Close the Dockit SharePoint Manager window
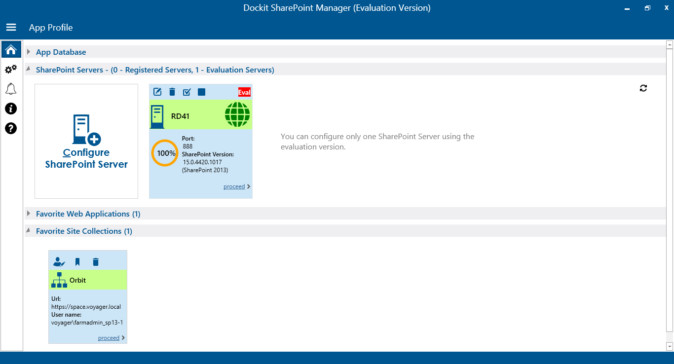 pos(667,8)
